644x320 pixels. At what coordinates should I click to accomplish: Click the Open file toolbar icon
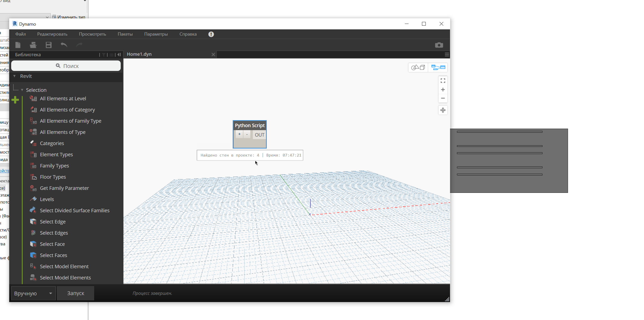[33, 45]
